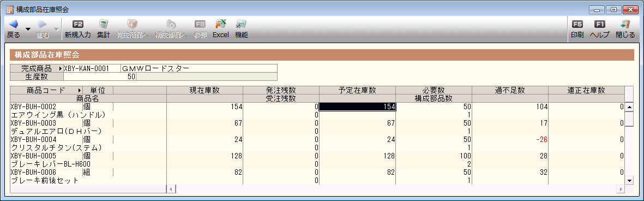Click the ＧＭＷロードスター product name field
The image size is (644, 201).
click(199, 68)
